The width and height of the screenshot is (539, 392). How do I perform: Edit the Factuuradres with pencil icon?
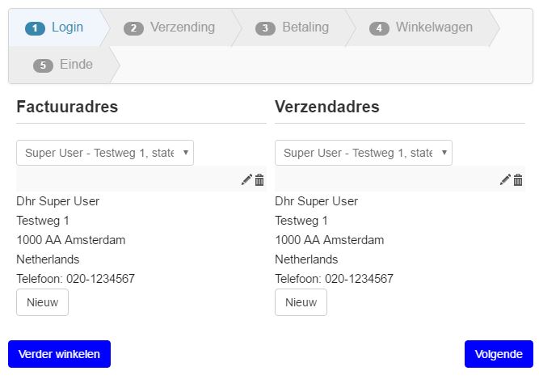(246, 179)
